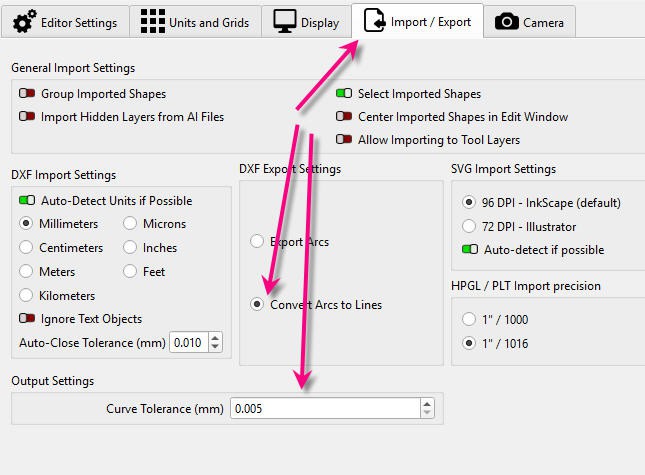Enable Import Hidden Layers from AI Files

tap(27, 117)
